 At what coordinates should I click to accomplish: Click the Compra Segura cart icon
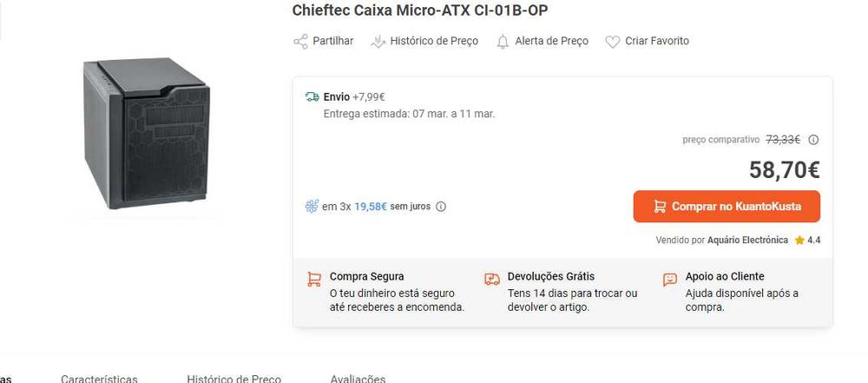(313, 280)
